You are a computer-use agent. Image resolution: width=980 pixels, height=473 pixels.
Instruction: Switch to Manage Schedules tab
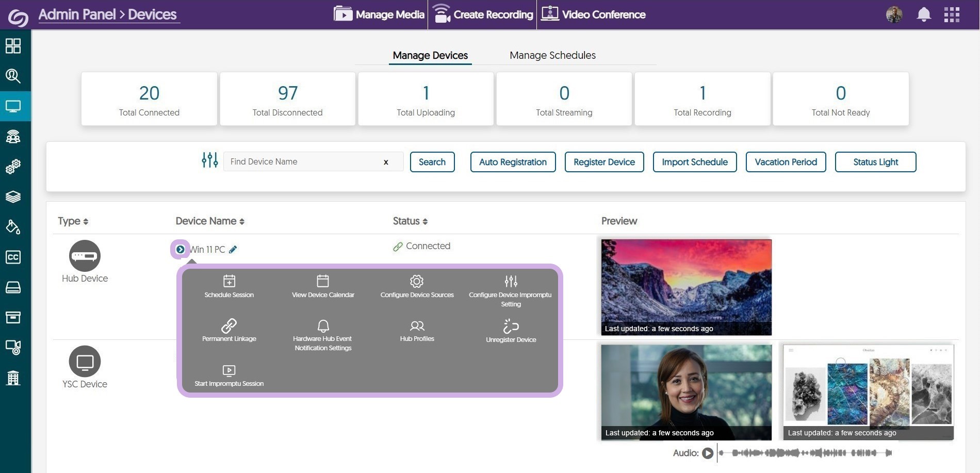(x=552, y=55)
